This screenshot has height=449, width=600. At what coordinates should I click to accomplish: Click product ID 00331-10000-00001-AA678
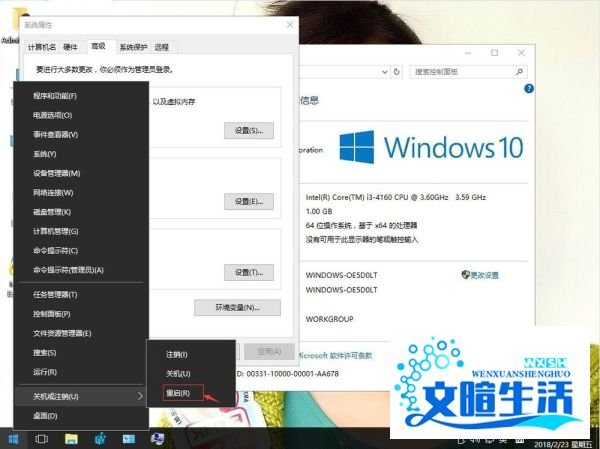click(292, 374)
